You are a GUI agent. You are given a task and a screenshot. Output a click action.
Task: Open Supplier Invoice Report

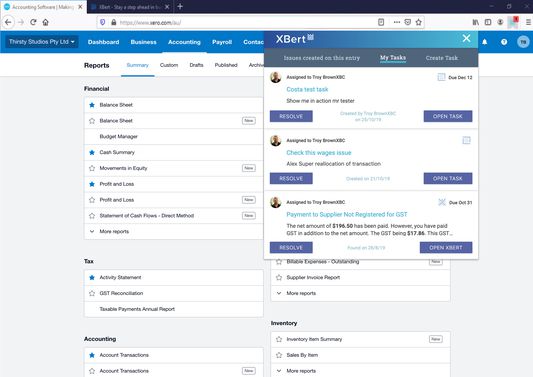click(x=313, y=277)
